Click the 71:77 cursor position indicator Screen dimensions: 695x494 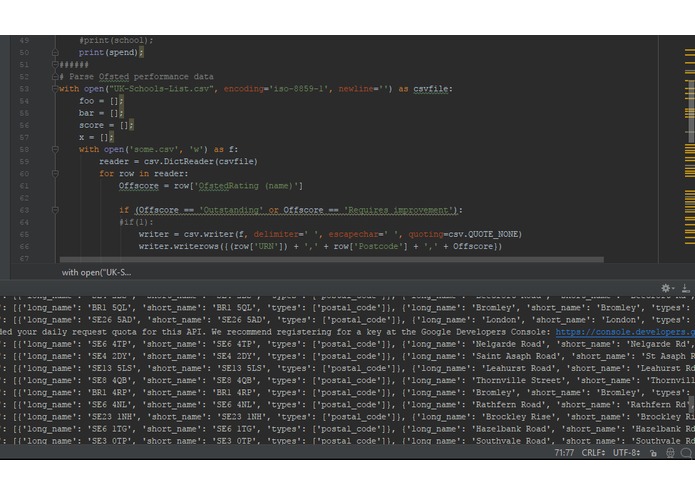[x=564, y=452]
